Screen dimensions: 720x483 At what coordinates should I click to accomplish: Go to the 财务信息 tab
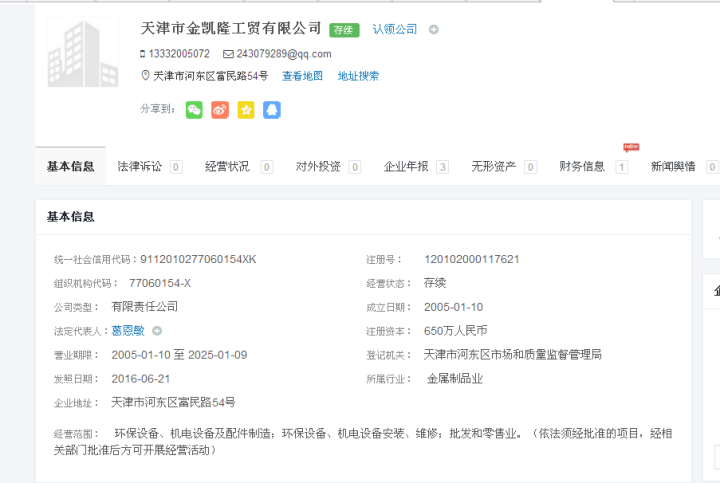tap(582, 167)
